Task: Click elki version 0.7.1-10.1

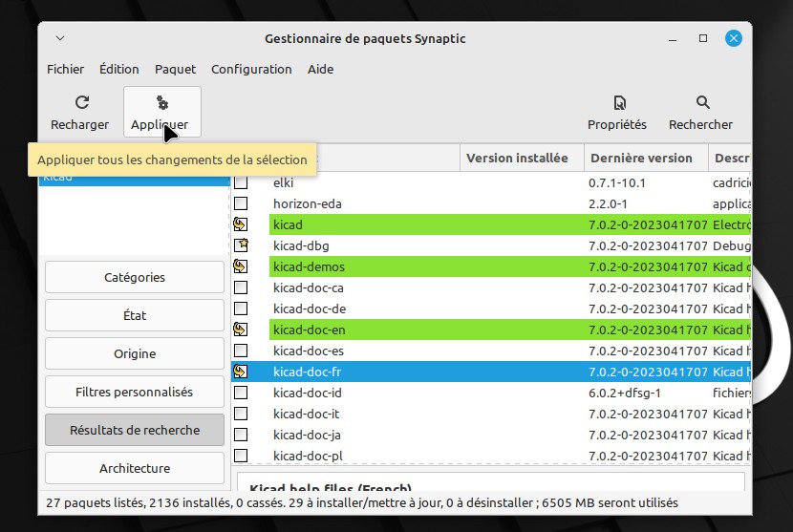Action: click(616, 182)
